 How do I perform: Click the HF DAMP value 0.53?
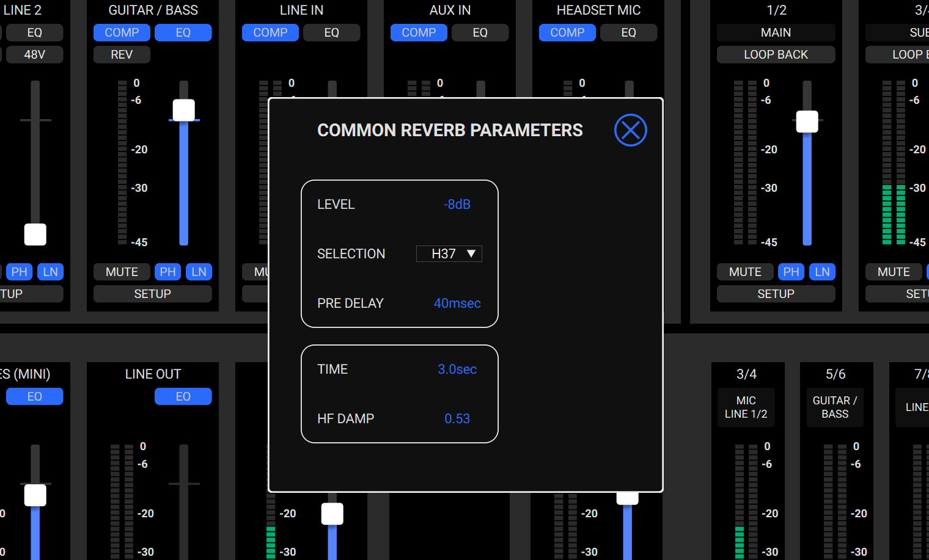click(457, 419)
